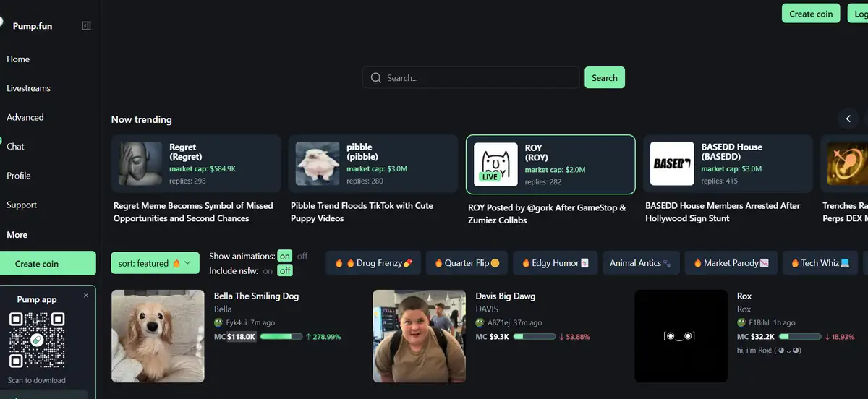The height and width of the screenshot is (399, 868).
Task: Close the Pump app promo panel
Action: (86, 296)
